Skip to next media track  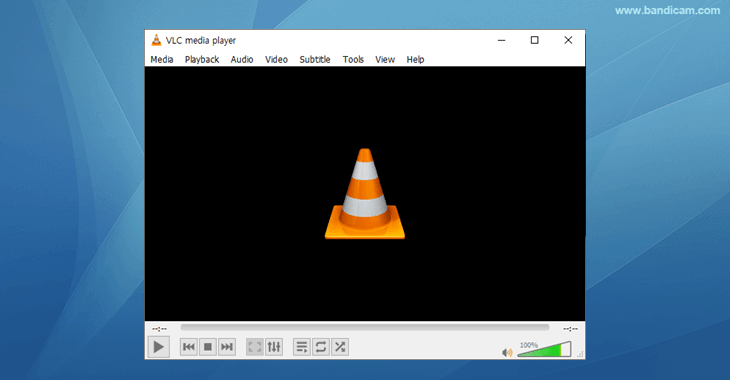click(x=227, y=347)
